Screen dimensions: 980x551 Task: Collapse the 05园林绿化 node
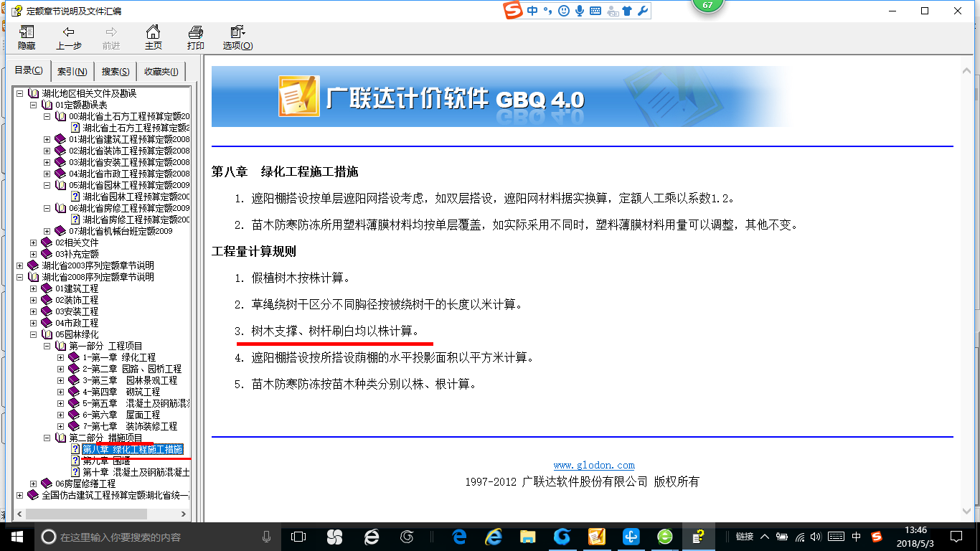[34, 334]
